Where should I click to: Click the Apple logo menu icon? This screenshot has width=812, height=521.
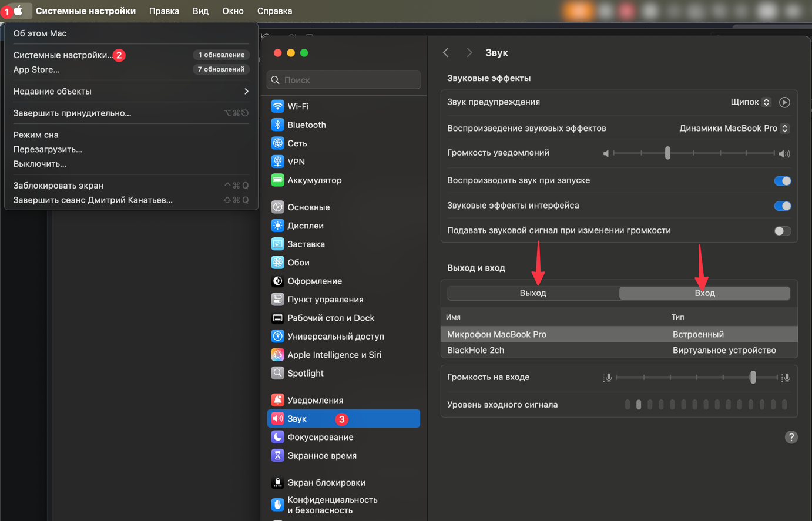pos(18,11)
